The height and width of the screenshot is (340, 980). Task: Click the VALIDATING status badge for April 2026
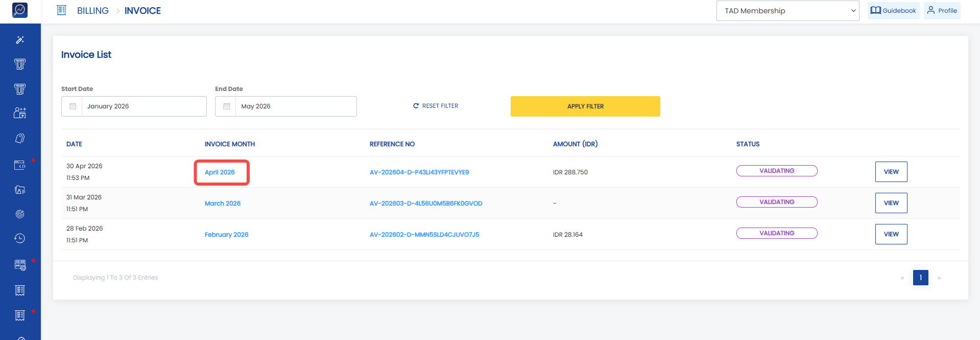[777, 171]
